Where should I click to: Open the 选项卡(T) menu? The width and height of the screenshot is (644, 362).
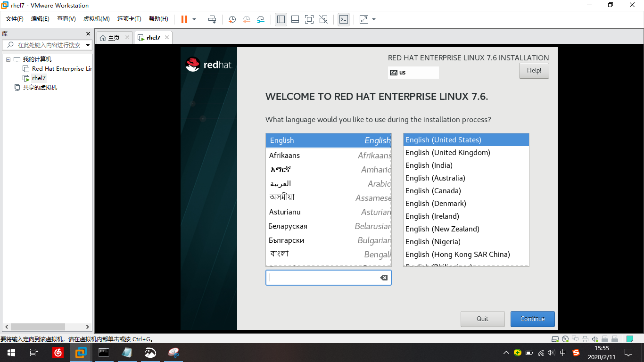(x=129, y=19)
